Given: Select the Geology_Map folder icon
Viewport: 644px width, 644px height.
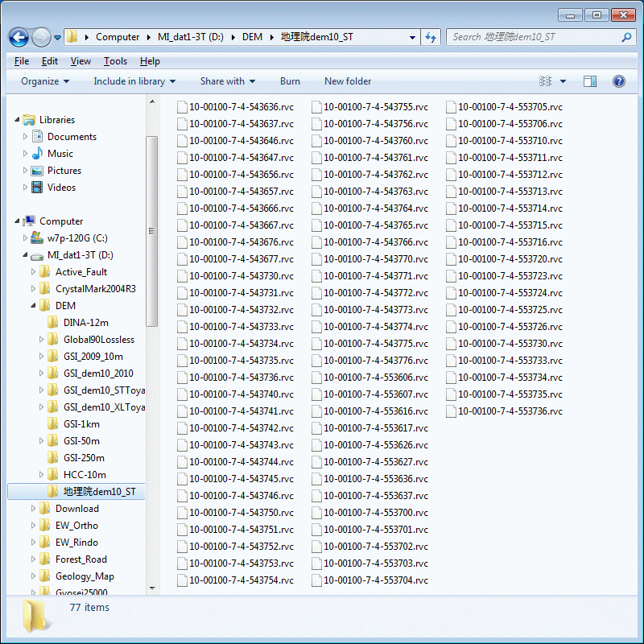Looking at the screenshot, I should click(x=45, y=576).
